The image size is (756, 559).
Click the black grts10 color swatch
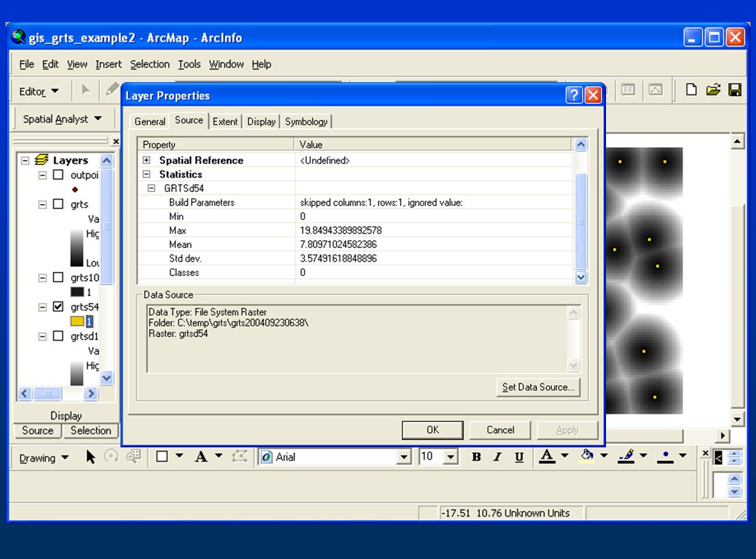77,292
